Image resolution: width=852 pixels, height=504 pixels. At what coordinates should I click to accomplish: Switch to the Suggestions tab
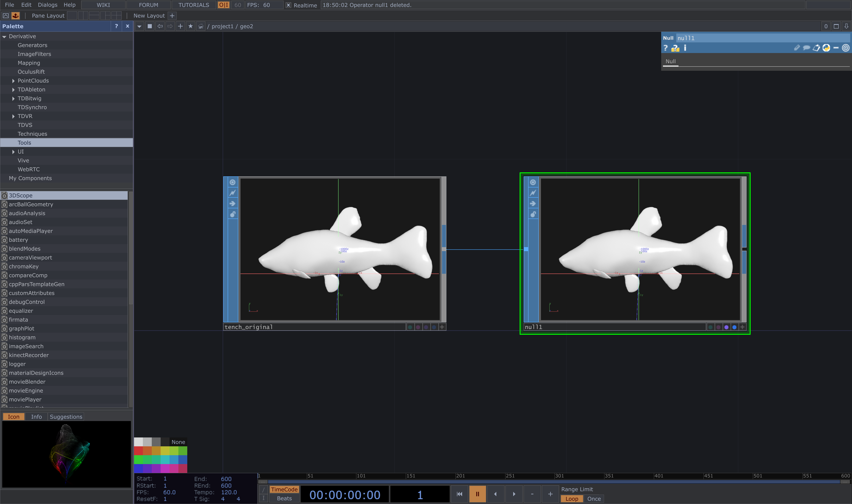[x=66, y=417]
